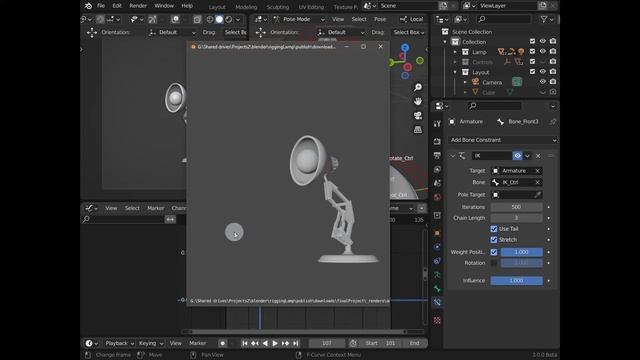640x360 pixels.
Task: Toggle X-ray view in left viewport
Action: [197, 19]
